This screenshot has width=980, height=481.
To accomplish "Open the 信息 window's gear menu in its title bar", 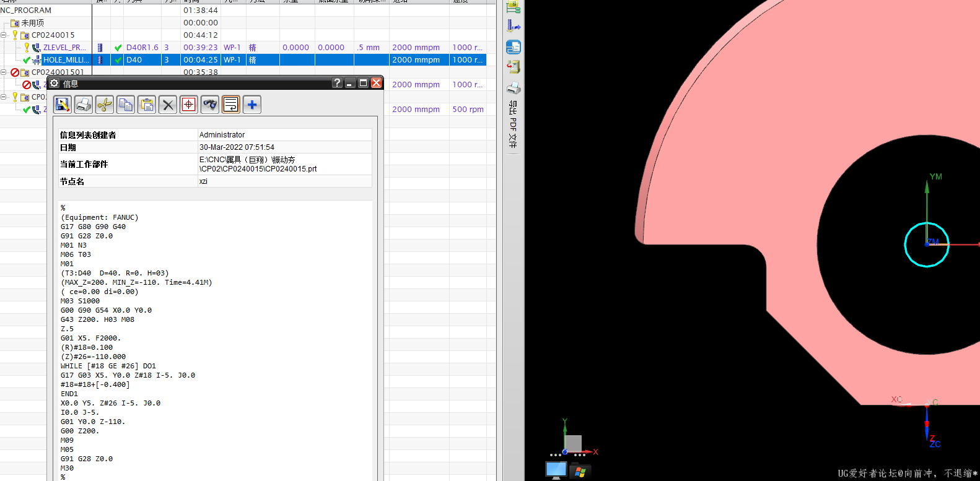I will (55, 83).
